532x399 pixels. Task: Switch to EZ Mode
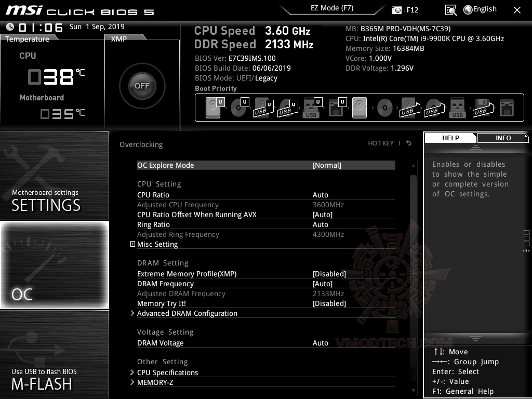point(332,9)
